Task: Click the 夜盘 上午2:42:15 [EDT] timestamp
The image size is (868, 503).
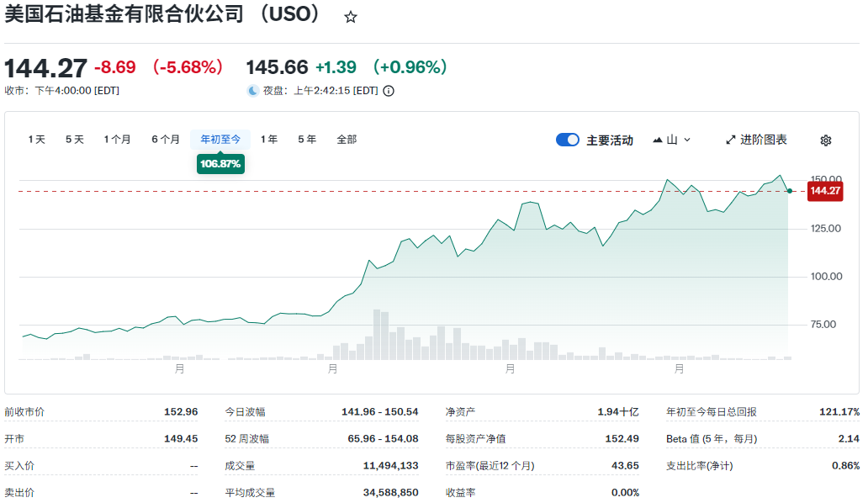Action: click(320, 91)
